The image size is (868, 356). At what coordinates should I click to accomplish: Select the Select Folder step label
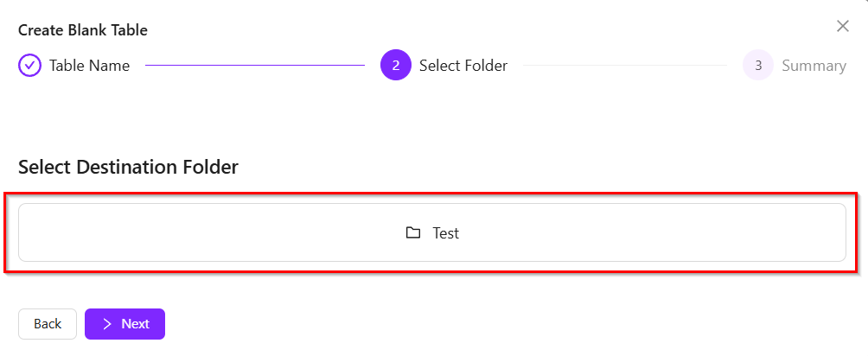463,66
